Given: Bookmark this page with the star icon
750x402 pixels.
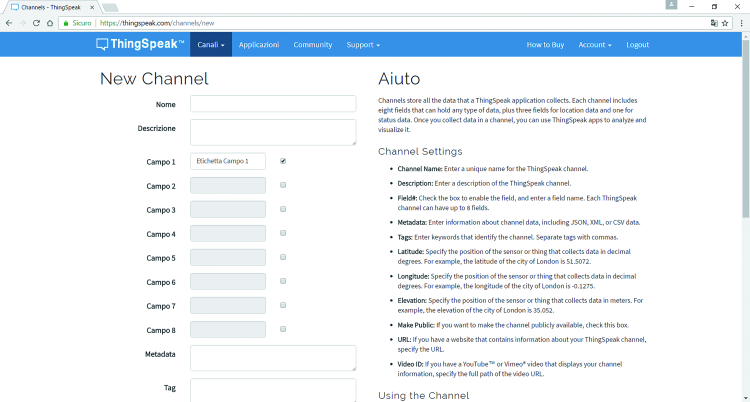Looking at the screenshot, I should (725, 23).
